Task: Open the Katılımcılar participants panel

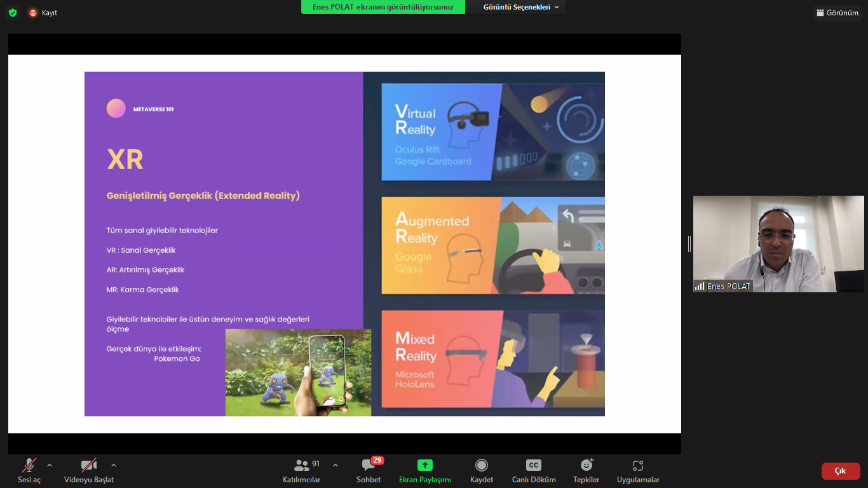Action: pyautogui.click(x=302, y=470)
